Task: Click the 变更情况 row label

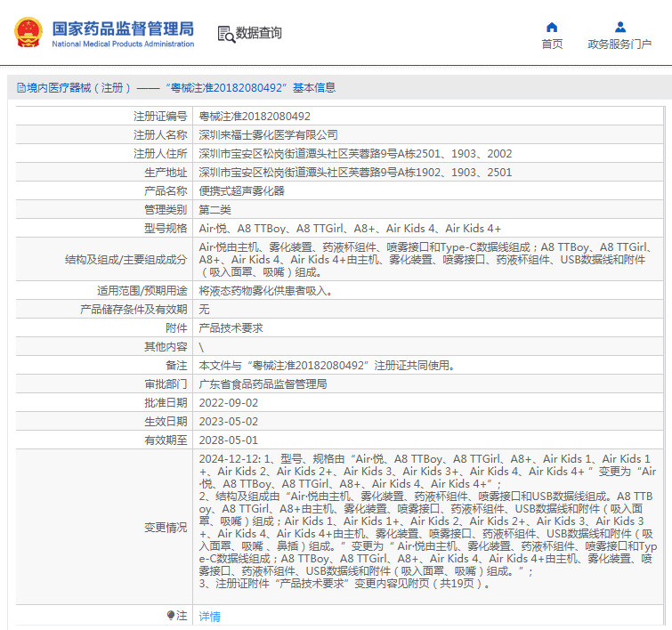Action: (x=166, y=527)
